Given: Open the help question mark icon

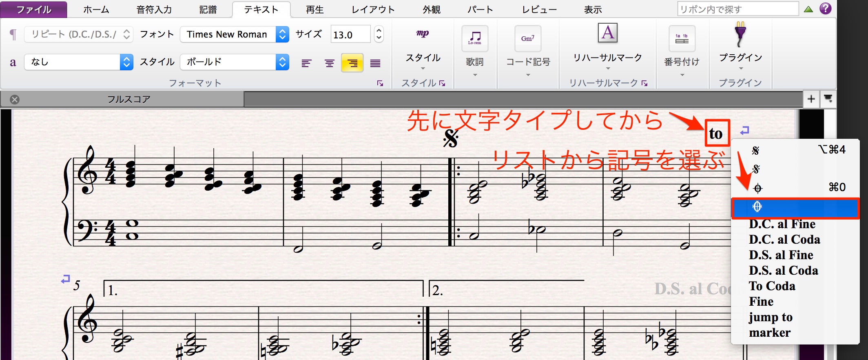Looking at the screenshot, I should tap(826, 8).
